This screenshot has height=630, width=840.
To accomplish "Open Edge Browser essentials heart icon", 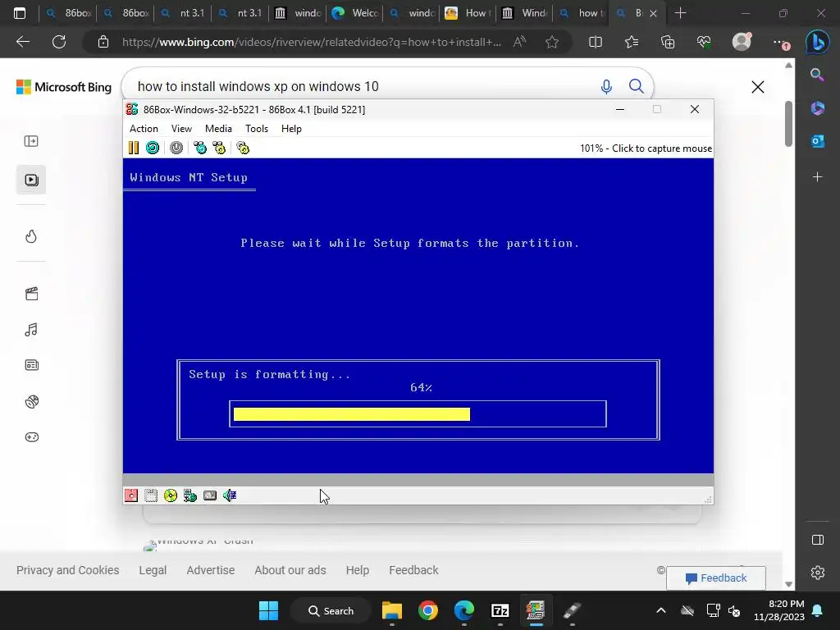I will pyautogui.click(x=704, y=42).
